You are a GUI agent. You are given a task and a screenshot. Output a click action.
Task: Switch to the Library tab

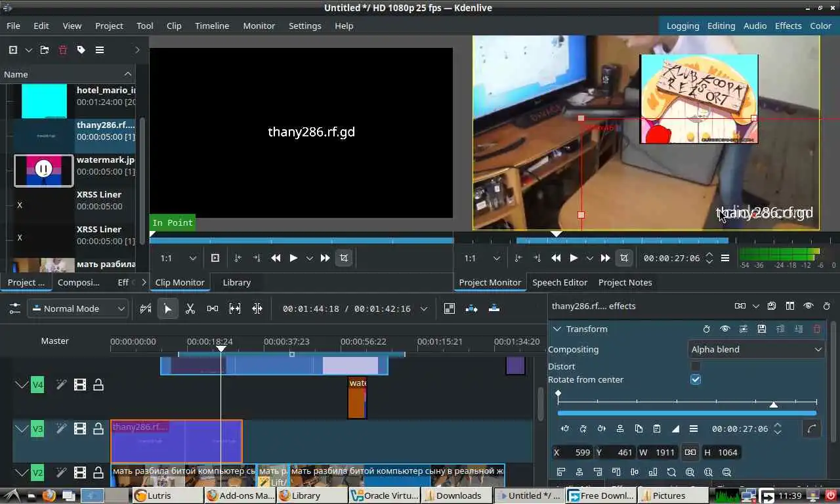click(237, 282)
